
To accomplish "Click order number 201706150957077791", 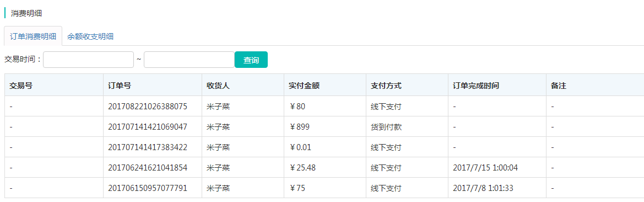I will click(x=148, y=188).
